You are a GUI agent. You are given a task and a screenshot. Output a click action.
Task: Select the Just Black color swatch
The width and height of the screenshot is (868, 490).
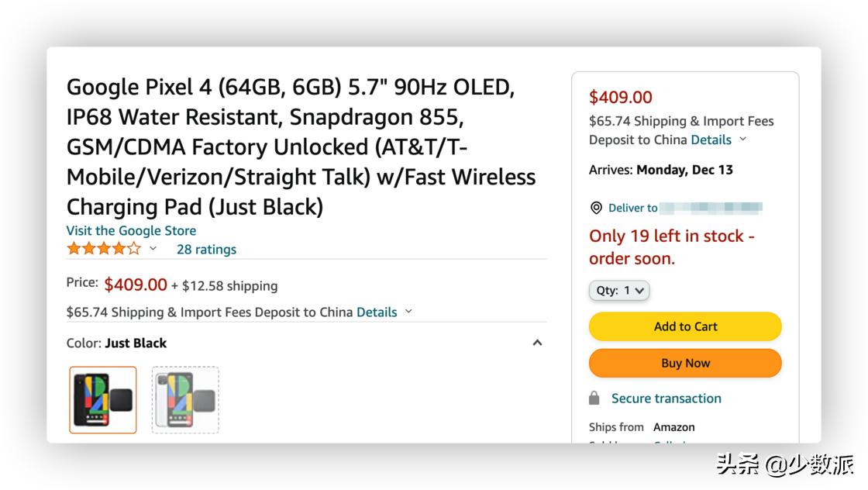coord(103,400)
